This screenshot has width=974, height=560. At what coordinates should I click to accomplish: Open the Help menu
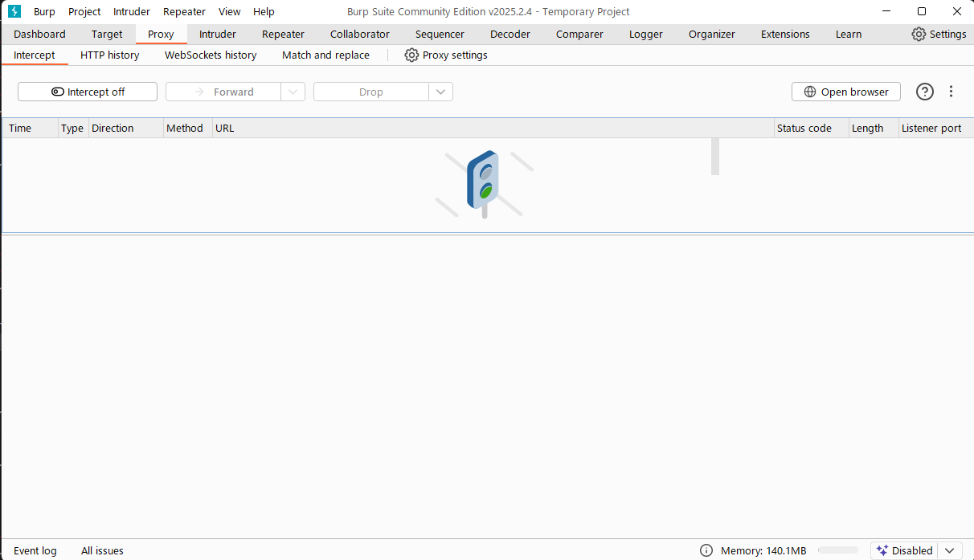click(x=264, y=11)
